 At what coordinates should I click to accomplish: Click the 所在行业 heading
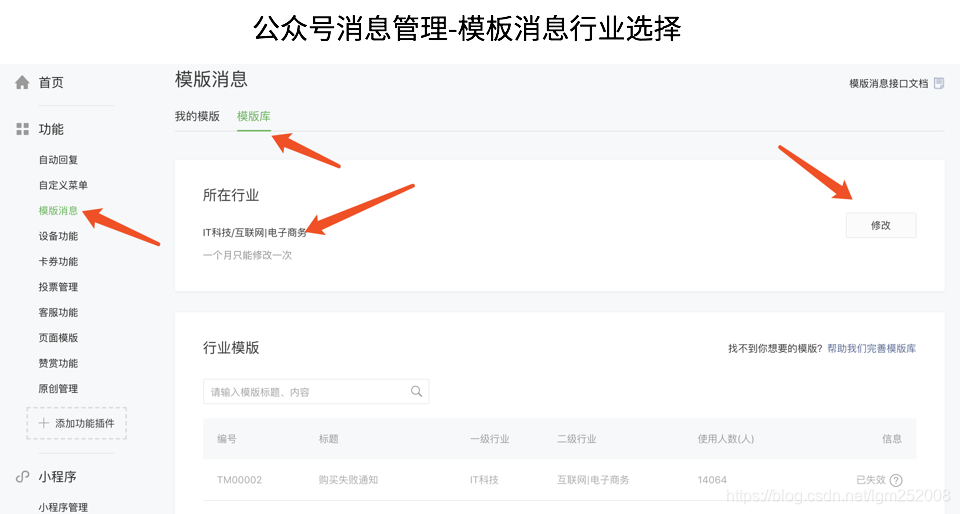tap(231, 195)
